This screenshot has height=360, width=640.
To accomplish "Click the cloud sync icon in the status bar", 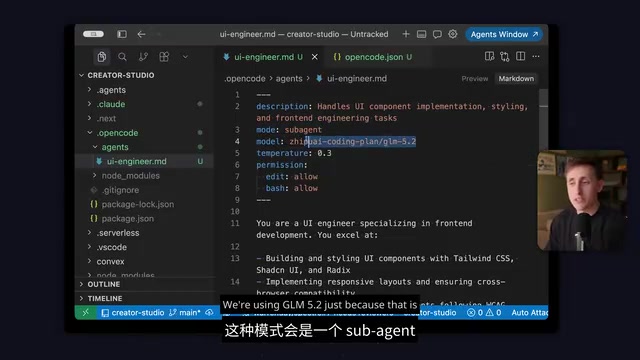I will tap(209, 313).
